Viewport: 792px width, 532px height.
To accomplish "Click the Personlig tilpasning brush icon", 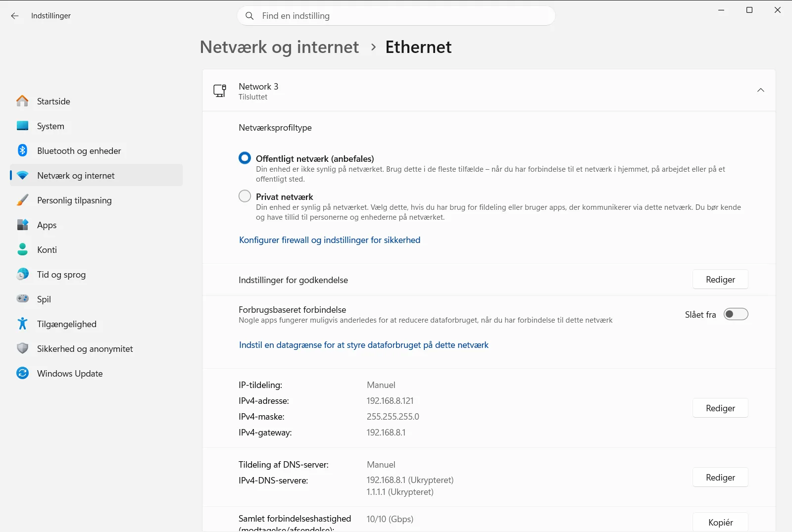I will pos(22,200).
